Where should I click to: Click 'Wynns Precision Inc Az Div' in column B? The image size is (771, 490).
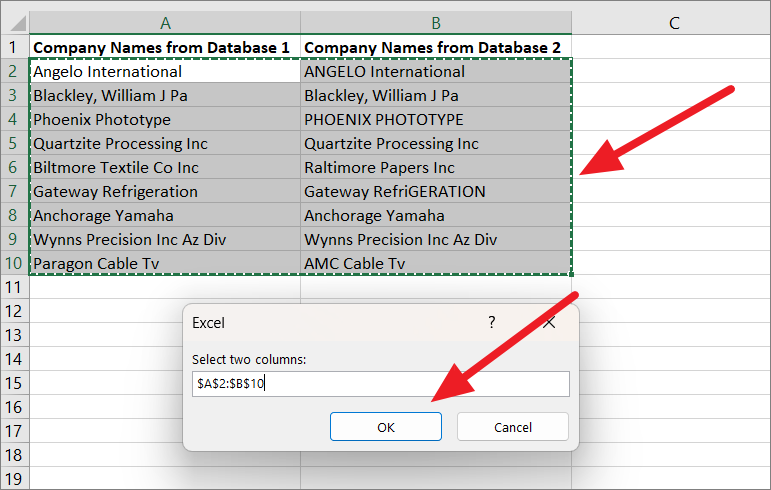point(436,239)
